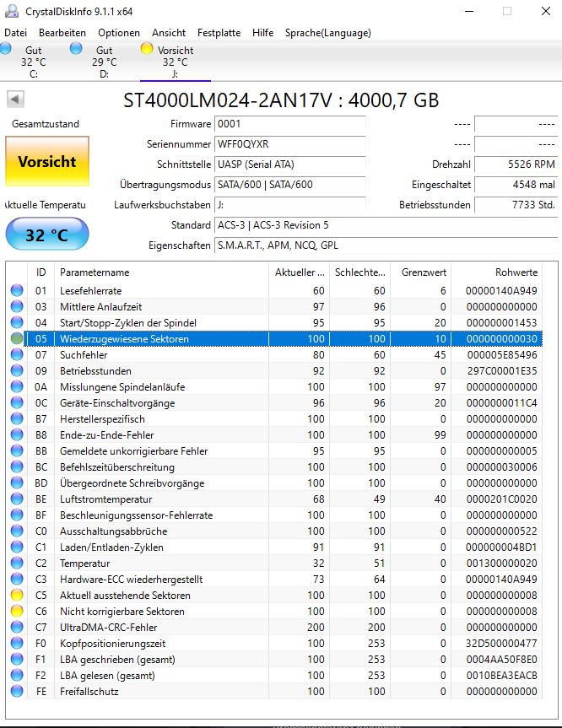Click raw value 297C00001E35 of Betriebsstunden

501,371
